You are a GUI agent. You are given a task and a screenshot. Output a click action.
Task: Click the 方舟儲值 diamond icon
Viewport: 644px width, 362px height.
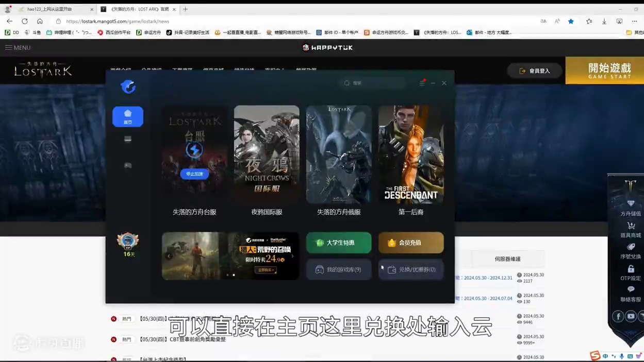coord(631,204)
